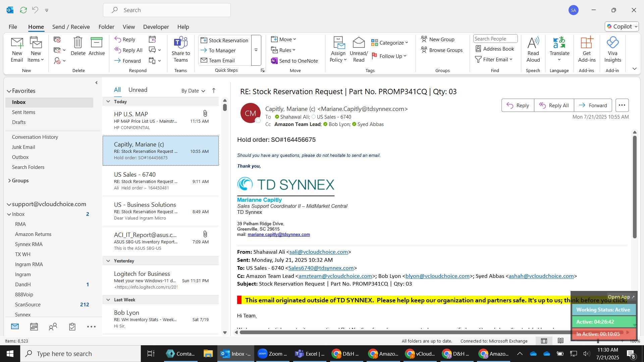Open the Folder tab
This screenshot has height=362, width=644.
[106, 27]
